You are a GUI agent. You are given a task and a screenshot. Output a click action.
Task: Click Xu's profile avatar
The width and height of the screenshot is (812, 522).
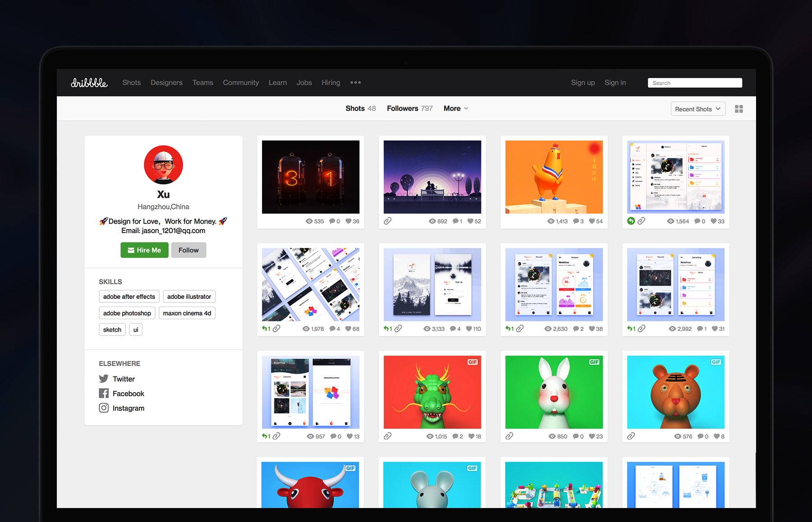(163, 165)
